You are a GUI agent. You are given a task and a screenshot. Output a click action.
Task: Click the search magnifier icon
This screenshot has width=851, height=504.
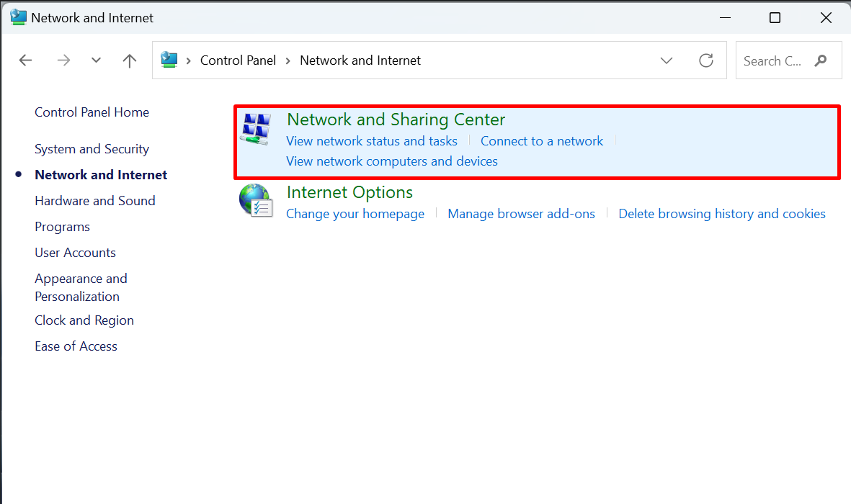pos(821,60)
